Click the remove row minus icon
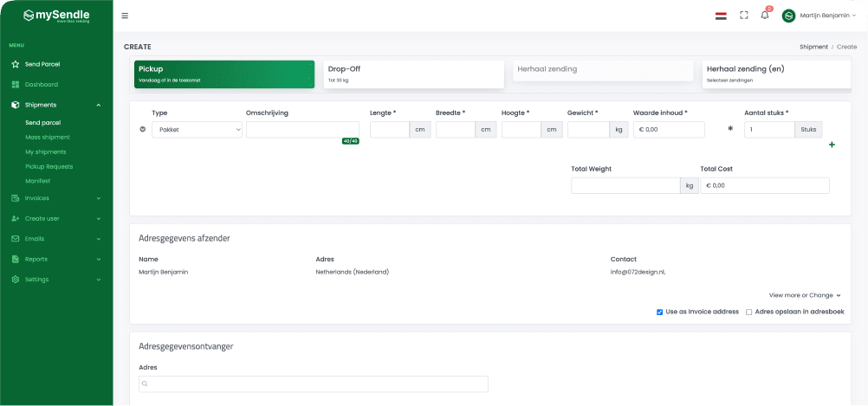The height and width of the screenshot is (406, 868). point(142,130)
